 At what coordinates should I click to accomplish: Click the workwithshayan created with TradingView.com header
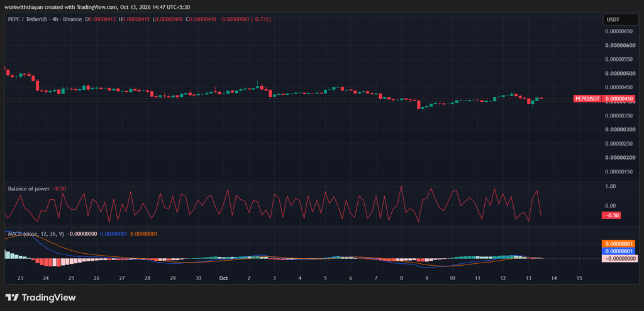tap(97, 7)
